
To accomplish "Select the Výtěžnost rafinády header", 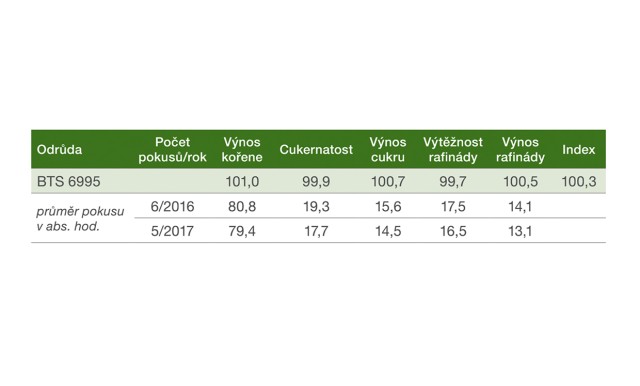I will click(x=453, y=150).
